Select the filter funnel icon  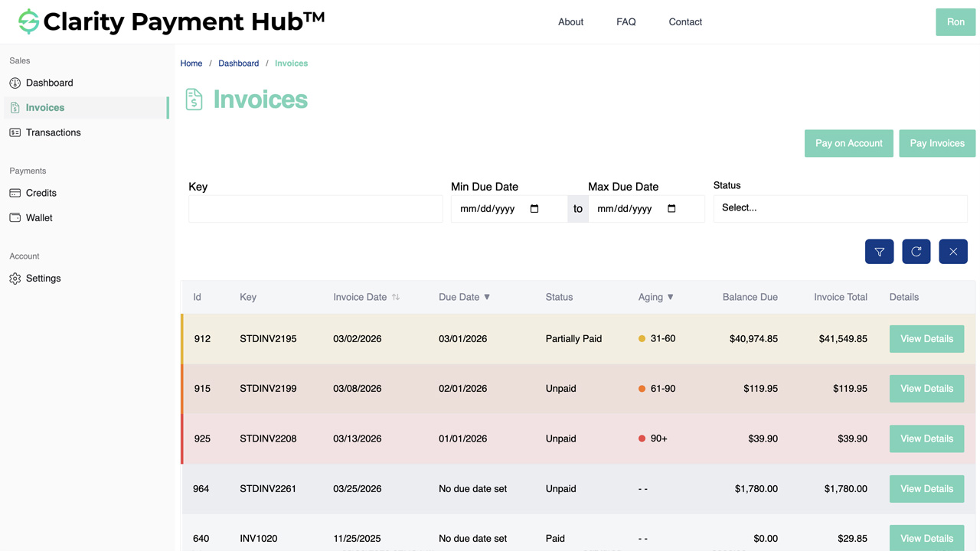point(879,251)
